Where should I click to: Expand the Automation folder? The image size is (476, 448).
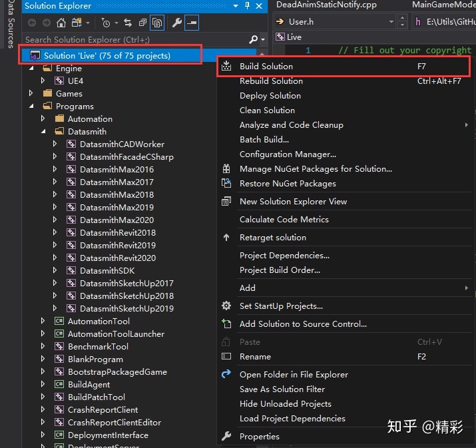(x=43, y=118)
